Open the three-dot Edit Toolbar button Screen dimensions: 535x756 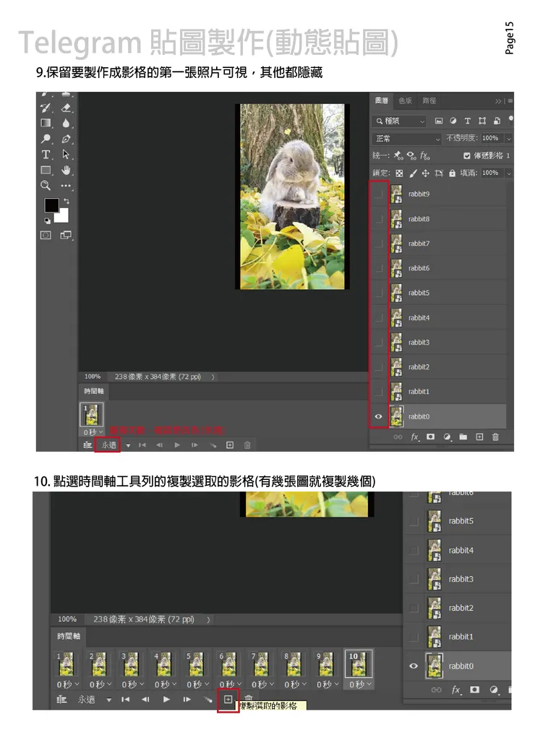coord(66,186)
